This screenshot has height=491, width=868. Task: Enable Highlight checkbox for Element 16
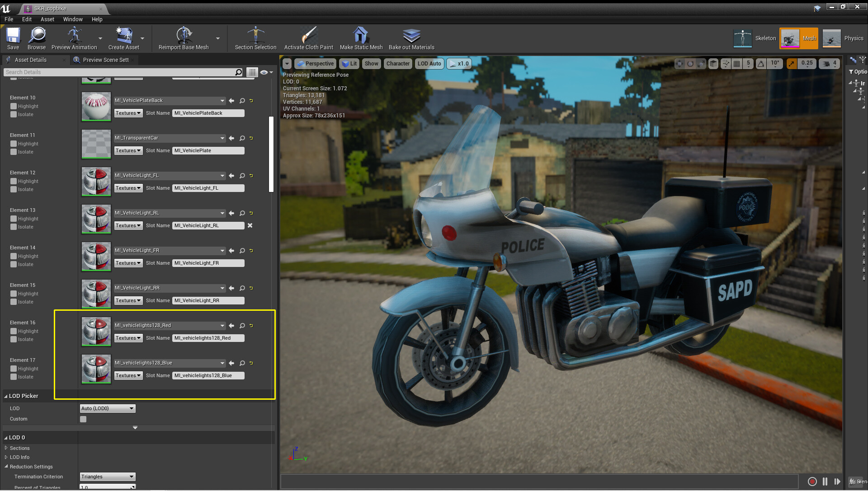tap(14, 331)
